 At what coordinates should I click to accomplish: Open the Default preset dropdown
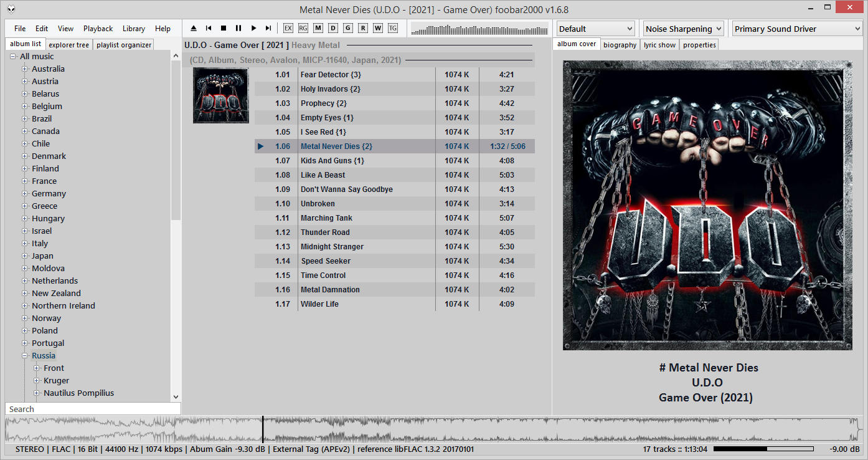click(x=595, y=29)
